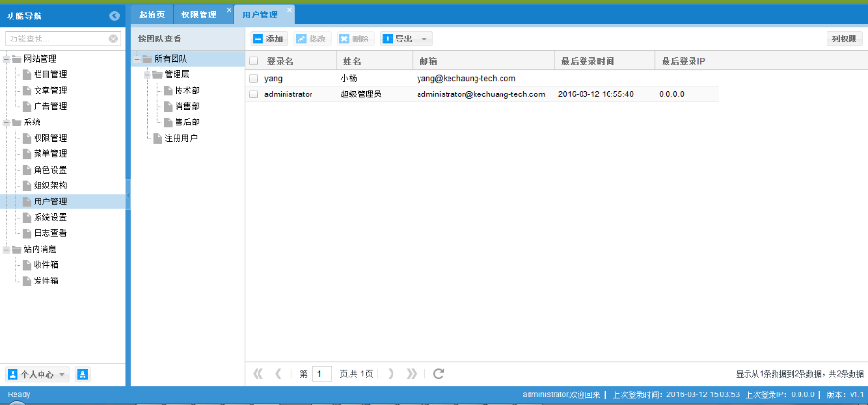This screenshot has height=405, width=868.
Task: Collapse the 管理层 team node
Action: tap(147, 74)
